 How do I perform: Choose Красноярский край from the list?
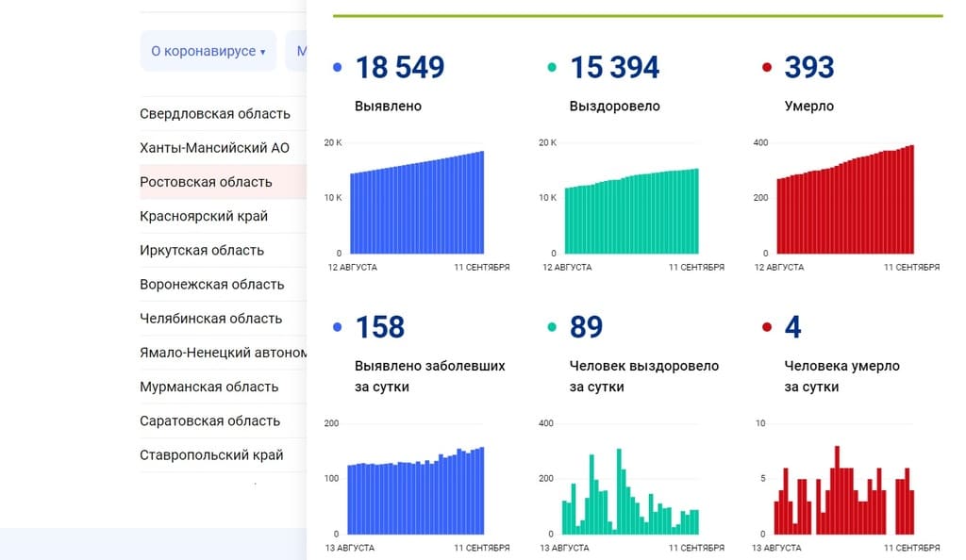[204, 216]
